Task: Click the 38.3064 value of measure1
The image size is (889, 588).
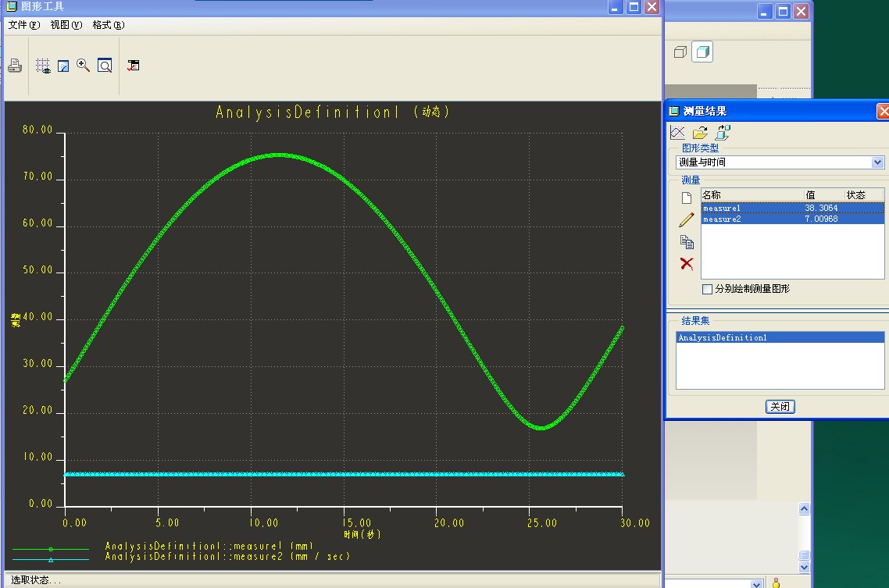Action: click(x=821, y=208)
